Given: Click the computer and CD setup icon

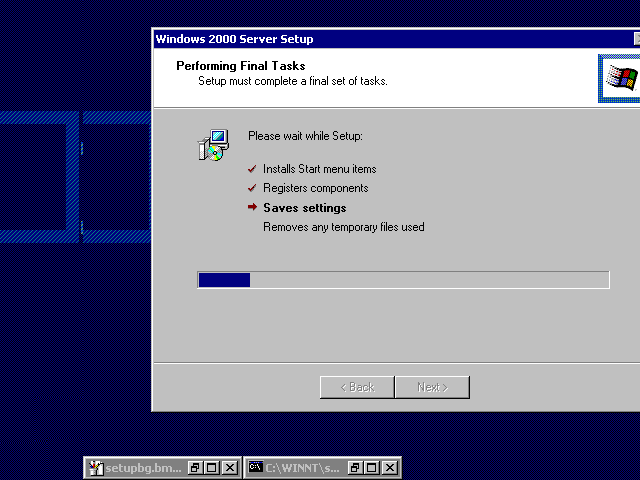Looking at the screenshot, I should pyautogui.click(x=212, y=145).
